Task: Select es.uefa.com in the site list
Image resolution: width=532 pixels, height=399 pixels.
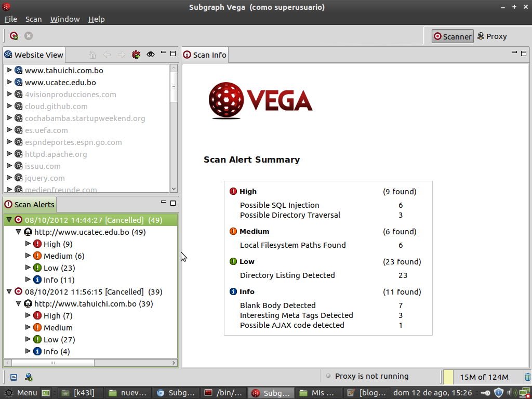Action: 46,130
